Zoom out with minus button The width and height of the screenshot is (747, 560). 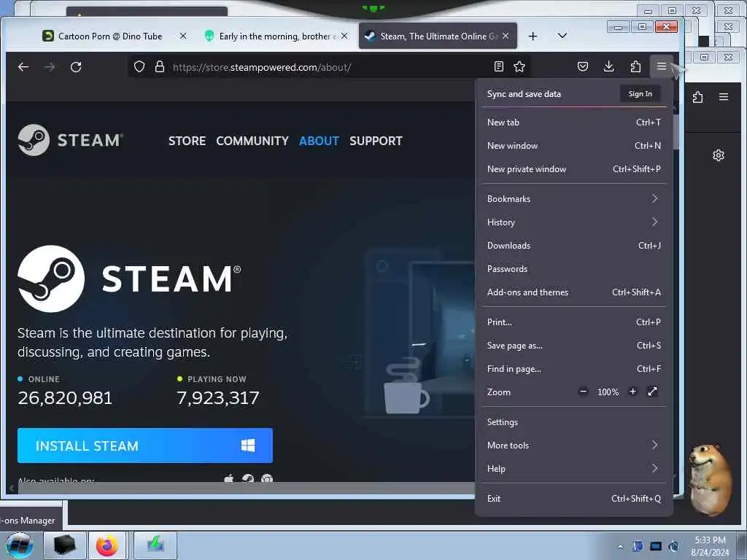(583, 392)
